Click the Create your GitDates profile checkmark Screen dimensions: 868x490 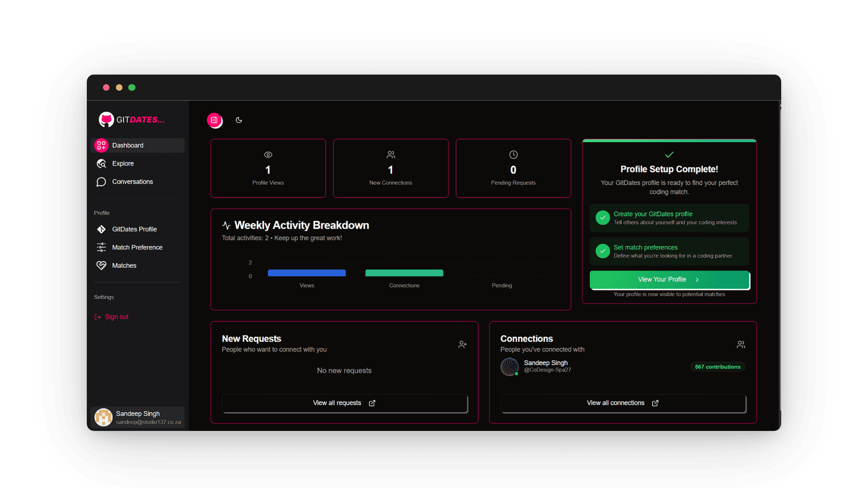(602, 218)
